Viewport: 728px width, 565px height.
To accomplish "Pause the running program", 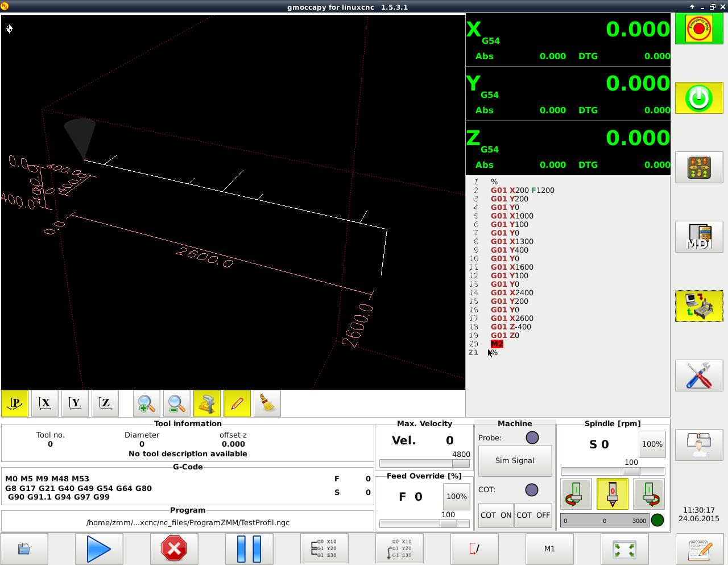I will [x=249, y=549].
